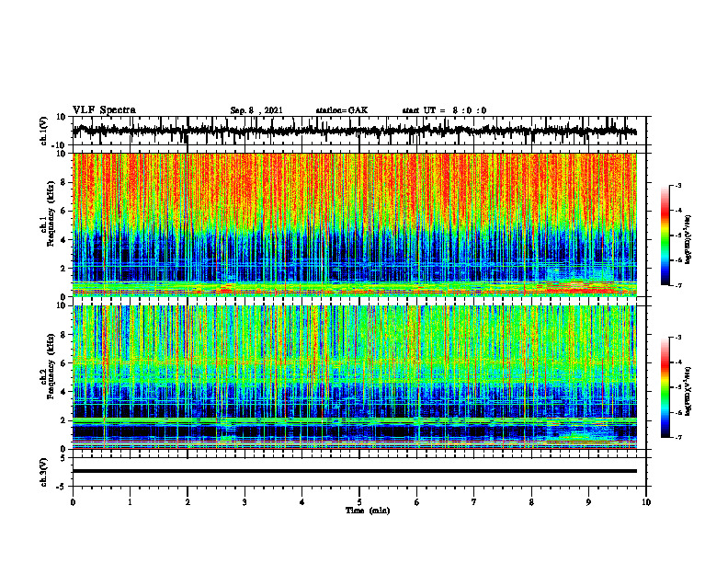This screenshot has height=563, width=728.
Task: Click the "-5" tick of ch.3(V) axis
Action: click(x=62, y=487)
